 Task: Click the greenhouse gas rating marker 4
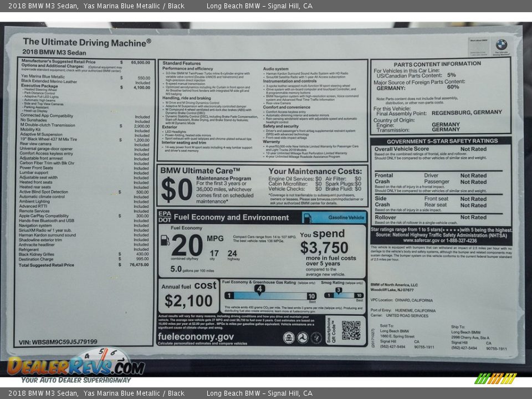[259, 289]
